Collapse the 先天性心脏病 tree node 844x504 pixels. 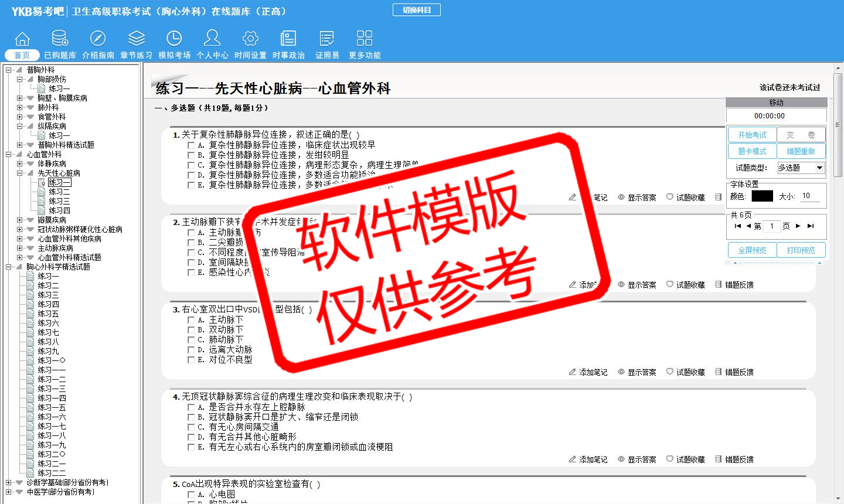coord(19,173)
